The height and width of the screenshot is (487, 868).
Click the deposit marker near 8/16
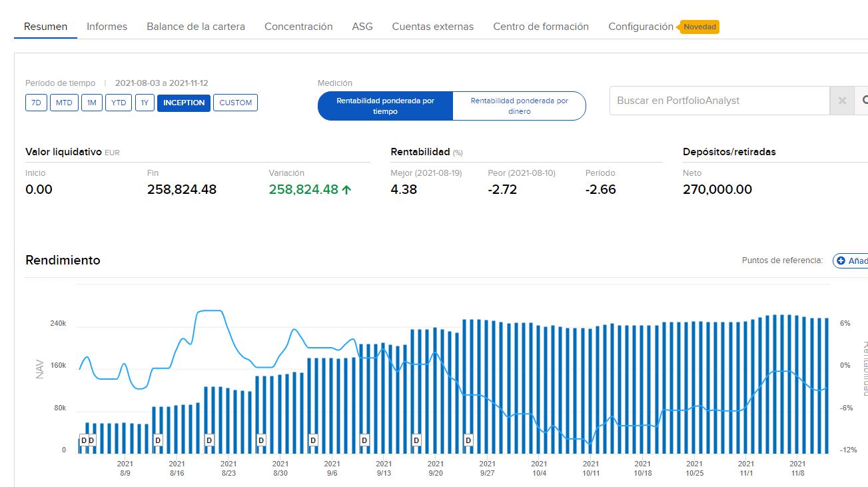point(158,440)
